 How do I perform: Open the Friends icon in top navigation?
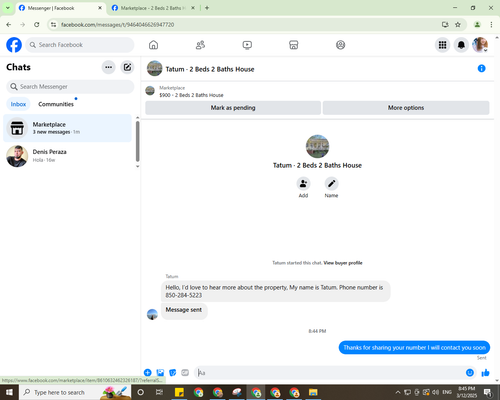200,45
